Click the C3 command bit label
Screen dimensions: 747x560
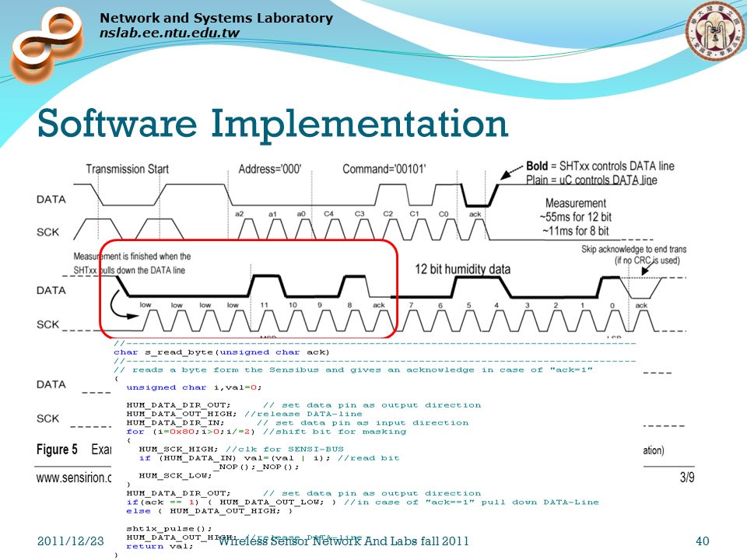point(359,214)
